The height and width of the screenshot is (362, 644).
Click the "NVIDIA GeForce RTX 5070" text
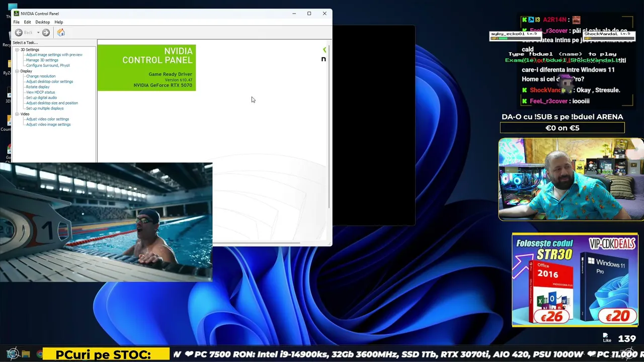tap(163, 85)
